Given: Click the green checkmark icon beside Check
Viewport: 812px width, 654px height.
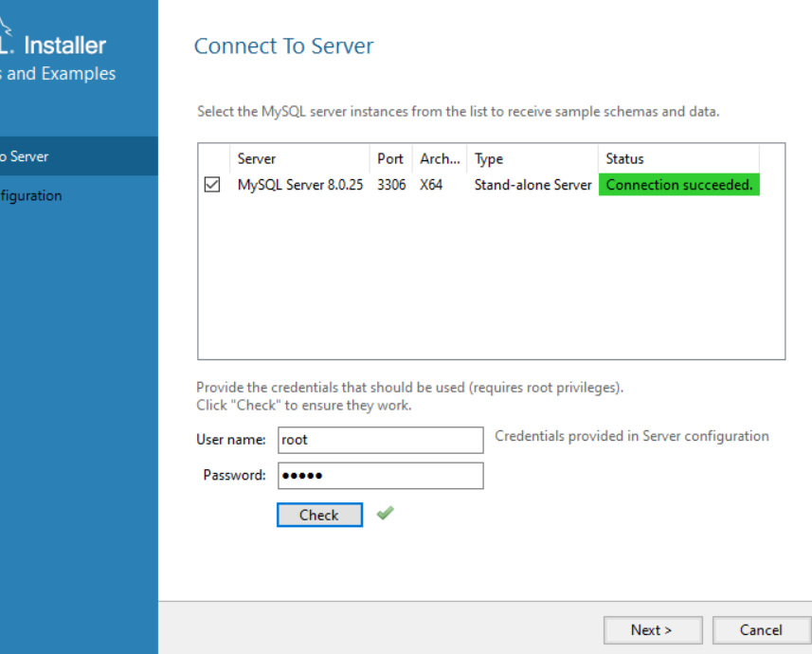Looking at the screenshot, I should [386, 513].
